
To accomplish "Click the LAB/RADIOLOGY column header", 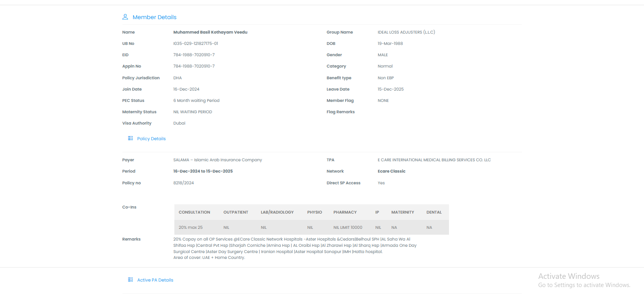I will click(277, 212).
